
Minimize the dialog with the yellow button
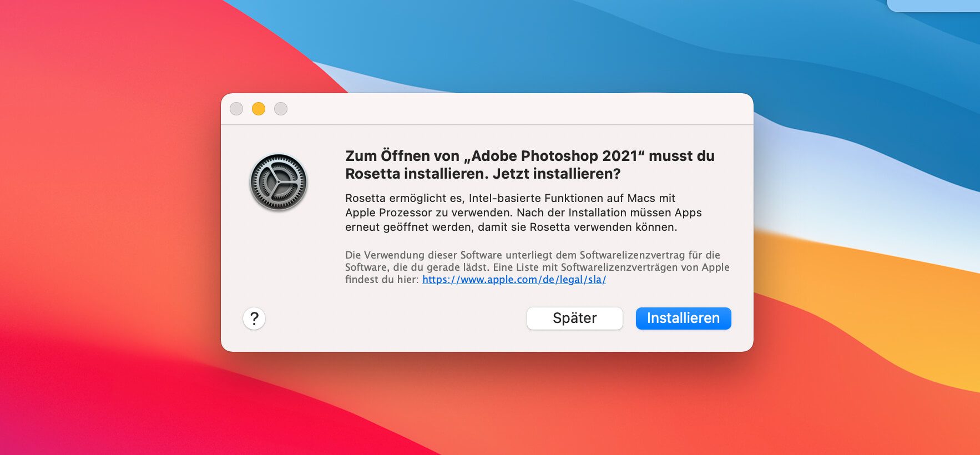(259, 109)
